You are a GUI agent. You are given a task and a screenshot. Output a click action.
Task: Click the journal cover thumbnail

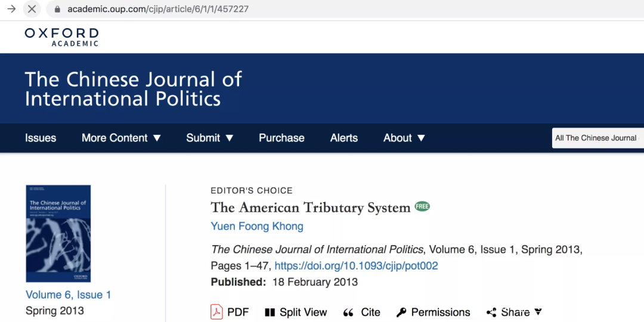(x=58, y=233)
